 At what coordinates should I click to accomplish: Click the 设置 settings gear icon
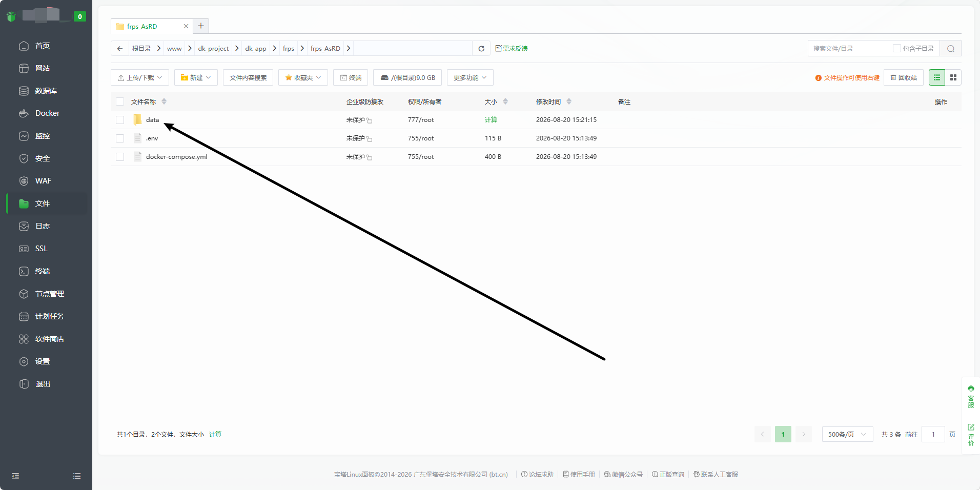pos(24,361)
